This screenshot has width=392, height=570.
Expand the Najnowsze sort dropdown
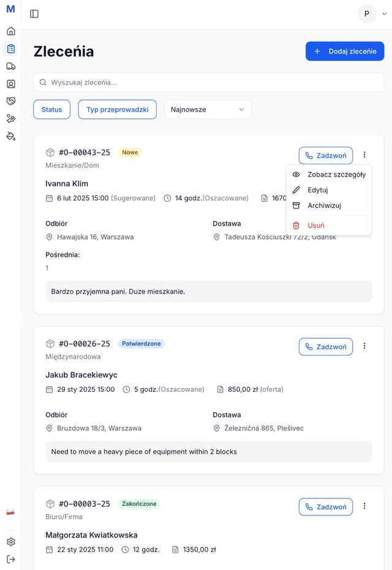tap(208, 110)
